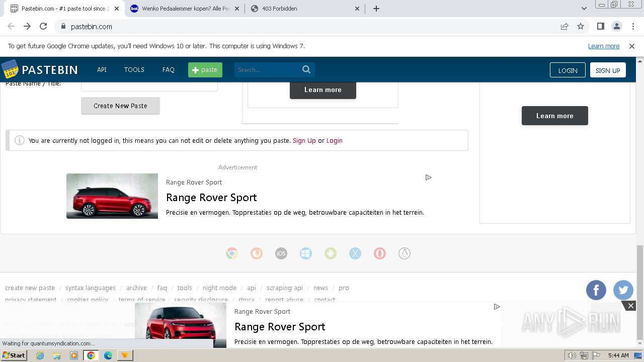The image size is (644, 362).
Task: Open the Chrome profile avatar menu
Action: click(617, 26)
